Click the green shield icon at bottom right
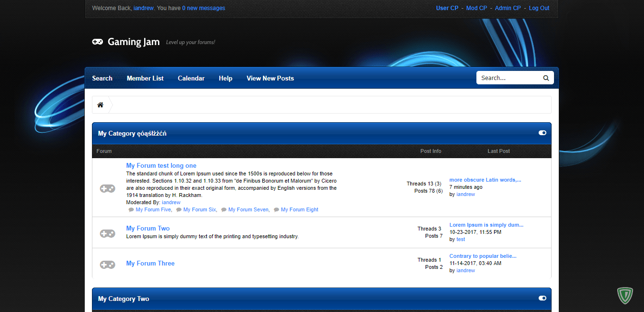 click(x=625, y=295)
